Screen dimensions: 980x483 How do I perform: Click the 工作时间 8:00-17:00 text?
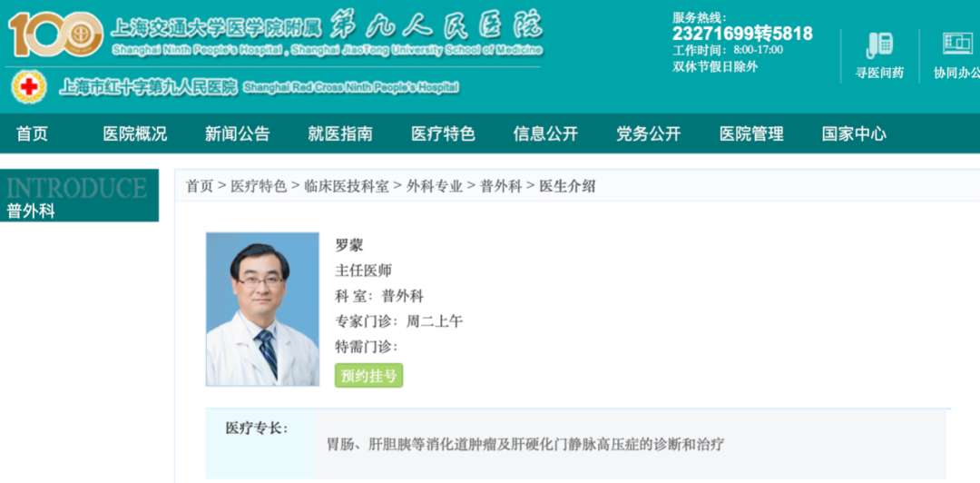(728, 50)
